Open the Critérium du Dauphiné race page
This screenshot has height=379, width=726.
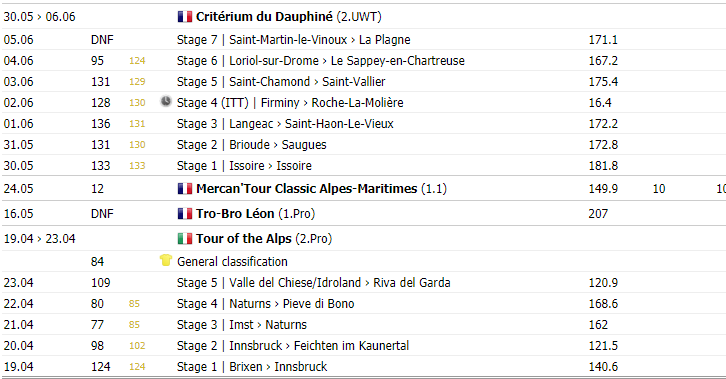click(264, 17)
